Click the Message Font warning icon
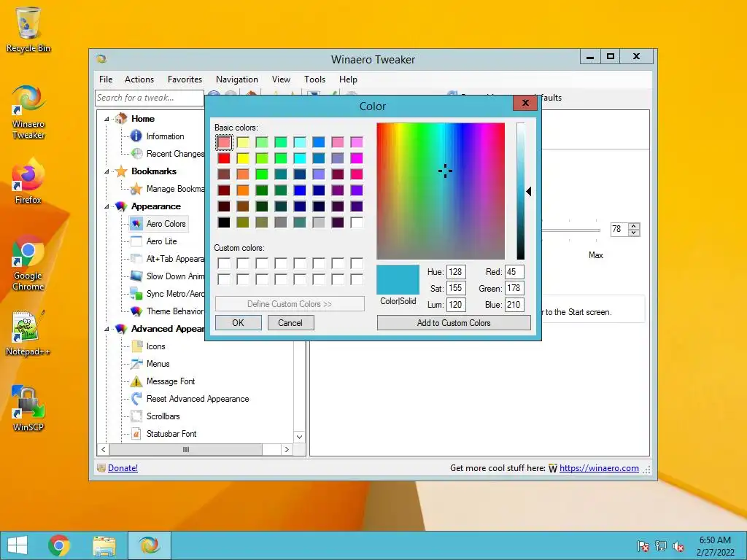 [136, 381]
